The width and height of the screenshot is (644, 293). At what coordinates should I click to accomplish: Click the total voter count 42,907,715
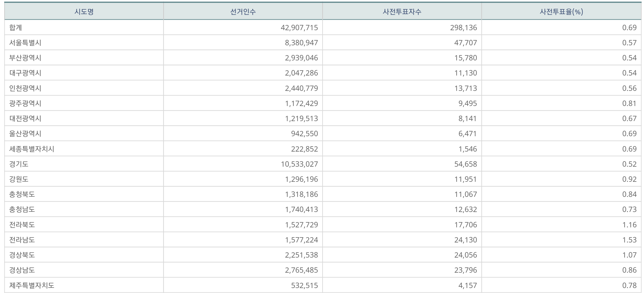coord(299,28)
